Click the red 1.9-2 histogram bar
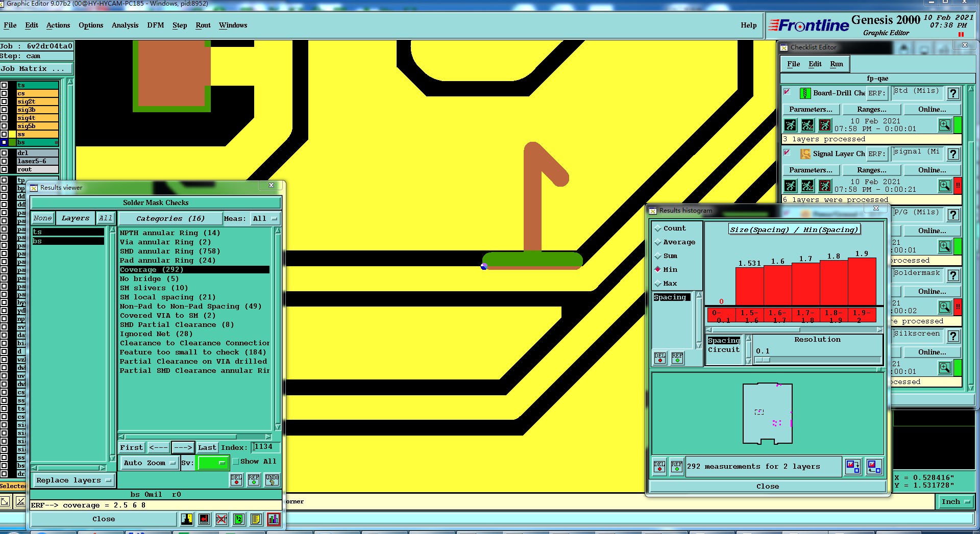 [x=862, y=282]
